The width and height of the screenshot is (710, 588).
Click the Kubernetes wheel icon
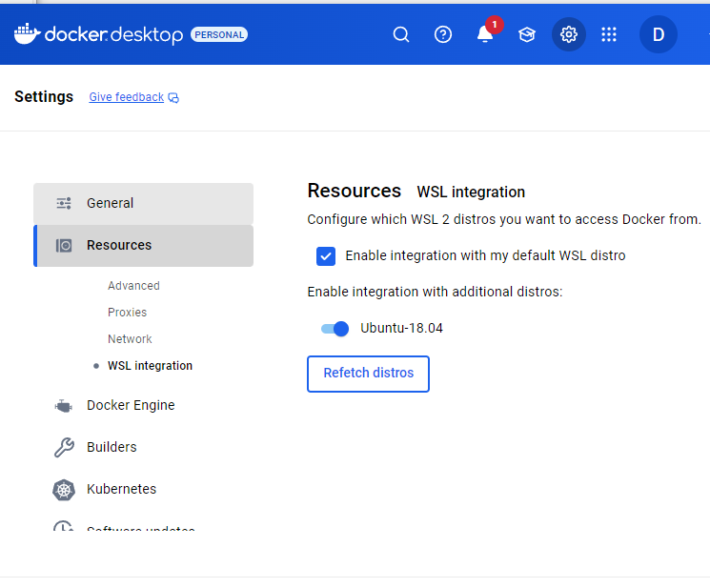pyautogui.click(x=64, y=489)
